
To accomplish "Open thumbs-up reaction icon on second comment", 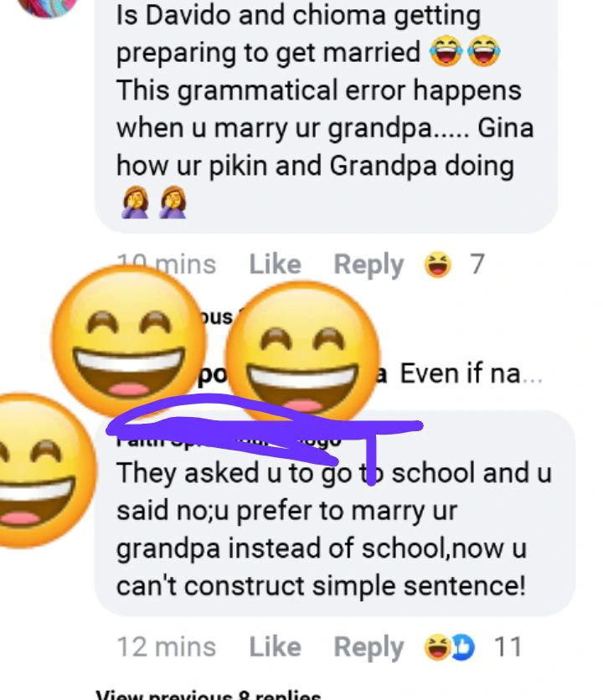I will tap(463, 647).
